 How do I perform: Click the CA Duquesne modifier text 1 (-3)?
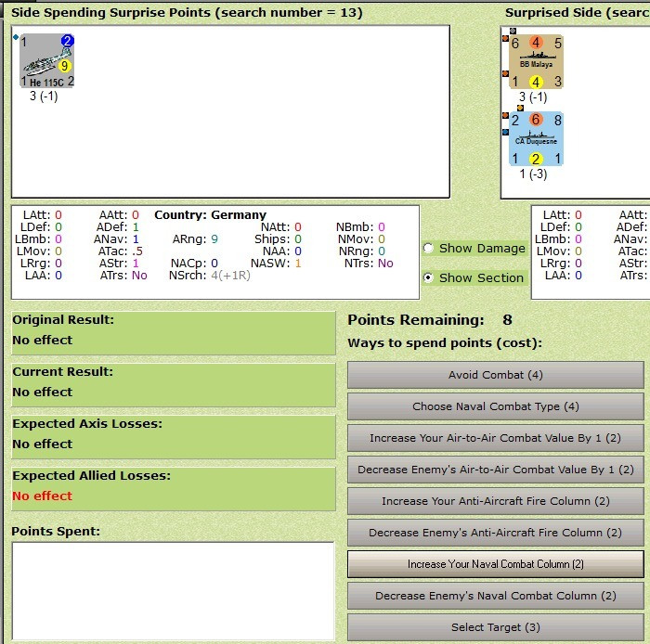[533, 174]
